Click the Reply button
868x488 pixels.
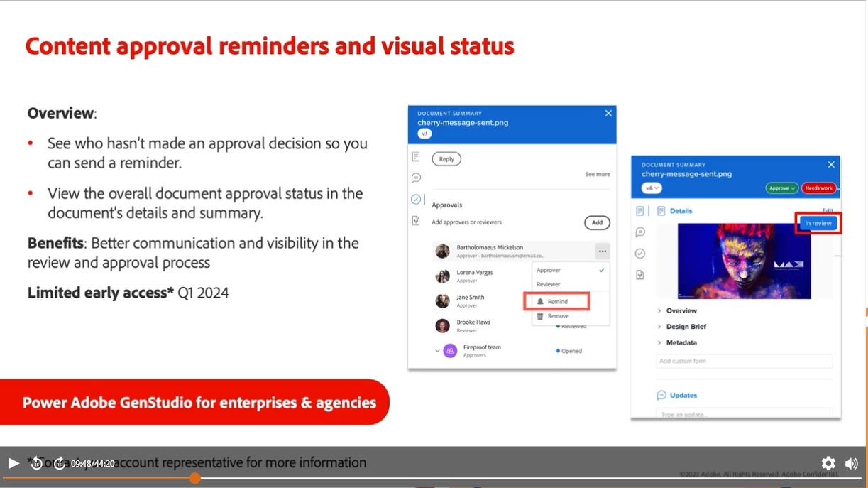pos(446,159)
